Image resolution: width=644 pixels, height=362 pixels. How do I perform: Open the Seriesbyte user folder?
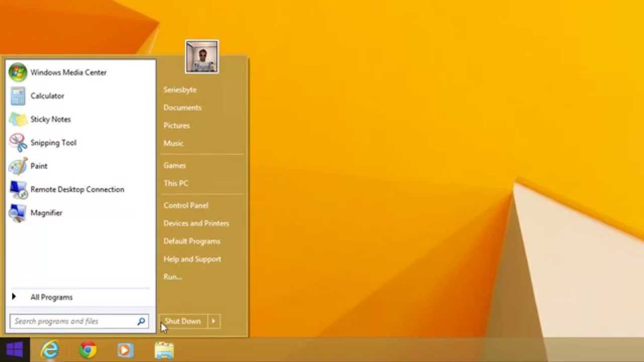[x=180, y=90]
